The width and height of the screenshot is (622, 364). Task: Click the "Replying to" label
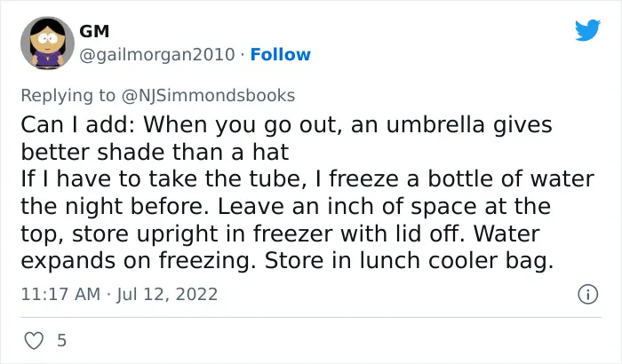coord(68,96)
